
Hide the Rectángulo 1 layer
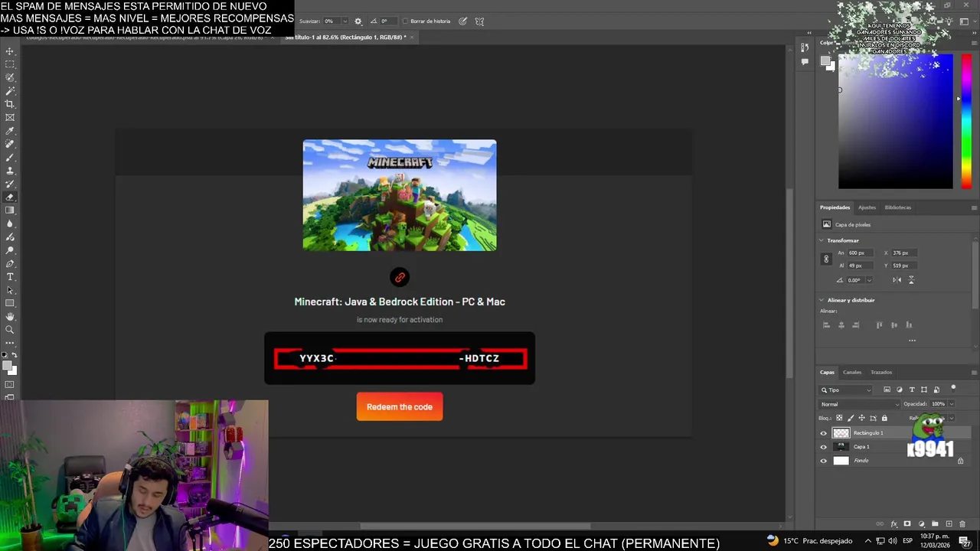(824, 433)
